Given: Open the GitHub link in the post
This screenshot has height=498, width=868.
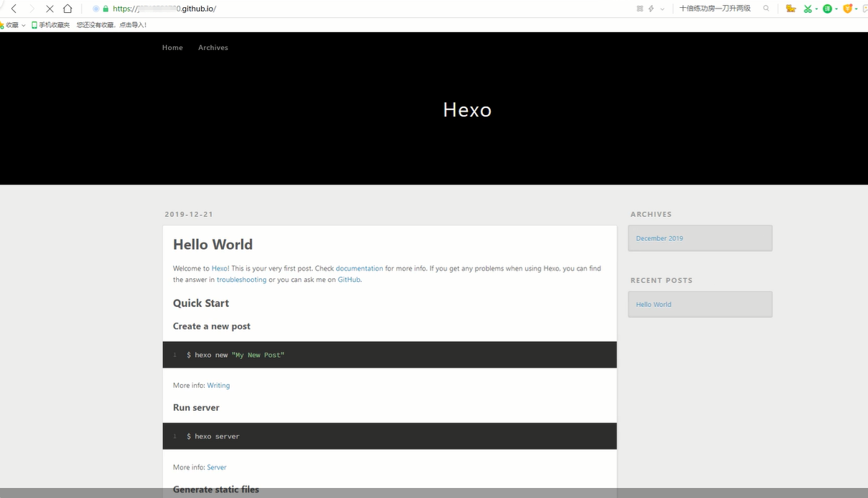Looking at the screenshot, I should tap(349, 280).
